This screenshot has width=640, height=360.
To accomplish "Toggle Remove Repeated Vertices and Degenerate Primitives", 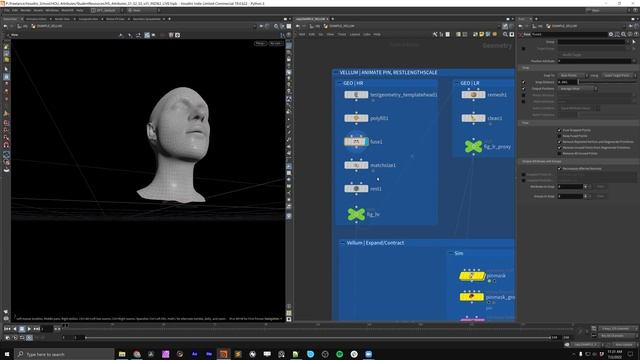I will coord(560,142).
